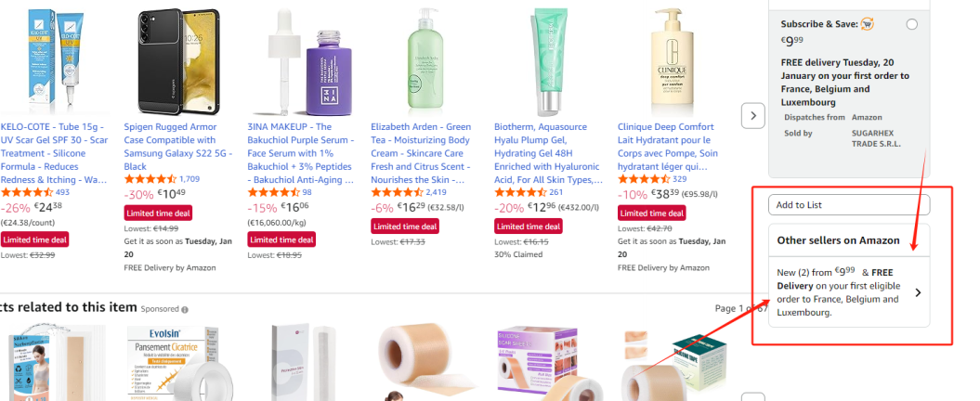Click the 3INA serum star rating
The height and width of the screenshot is (401, 980).
tap(273, 192)
